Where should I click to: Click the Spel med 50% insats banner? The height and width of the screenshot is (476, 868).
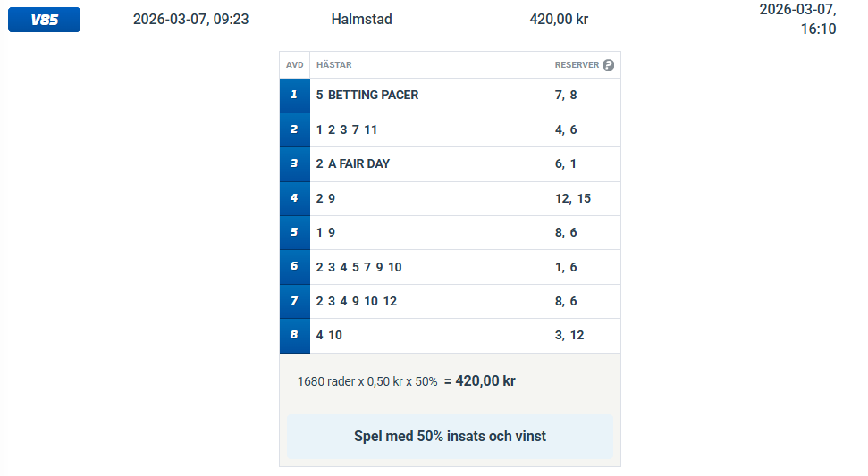click(450, 437)
